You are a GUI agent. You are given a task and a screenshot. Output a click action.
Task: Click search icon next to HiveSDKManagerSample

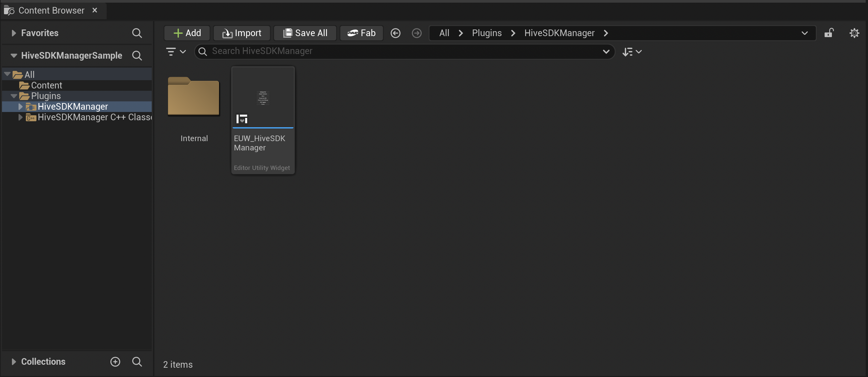pyautogui.click(x=137, y=56)
